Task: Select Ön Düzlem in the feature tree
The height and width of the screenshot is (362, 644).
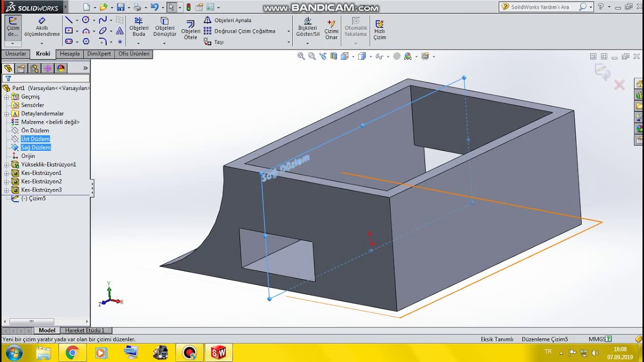Action: (x=35, y=131)
